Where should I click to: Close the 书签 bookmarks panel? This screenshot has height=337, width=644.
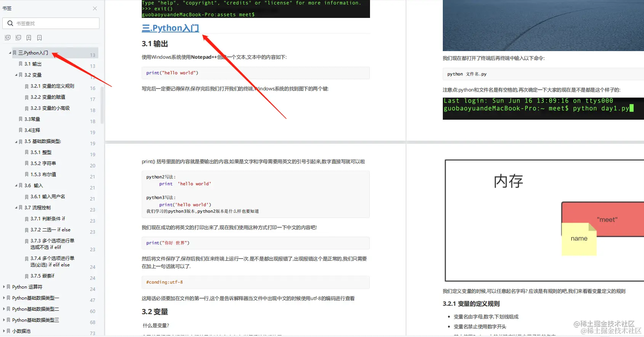coord(95,8)
